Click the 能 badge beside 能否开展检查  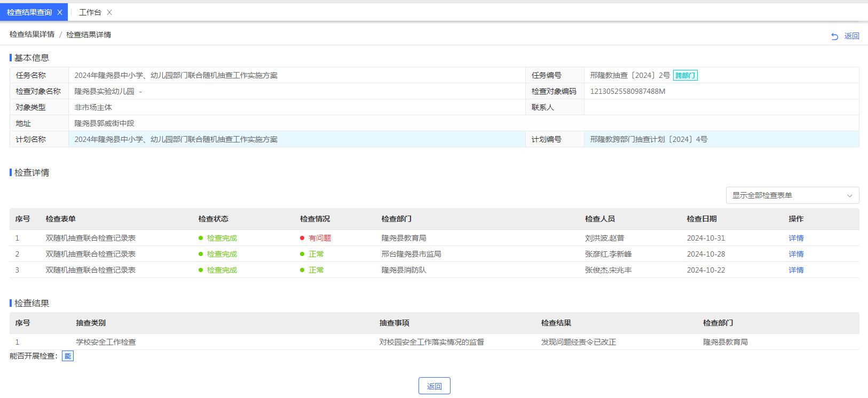click(x=68, y=356)
